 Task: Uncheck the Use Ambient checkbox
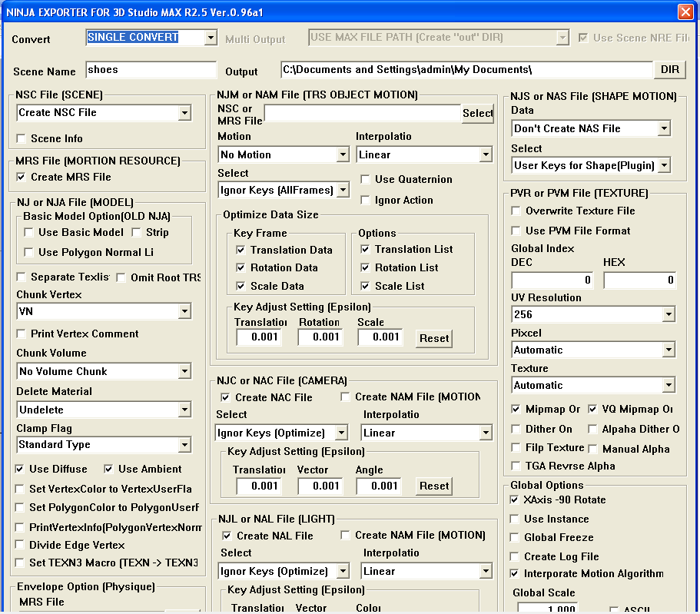[x=108, y=469]
